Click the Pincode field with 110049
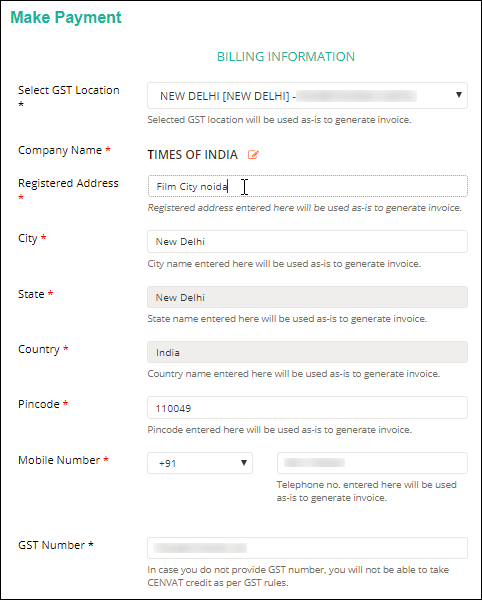The image size is (482, 600). 307,408
